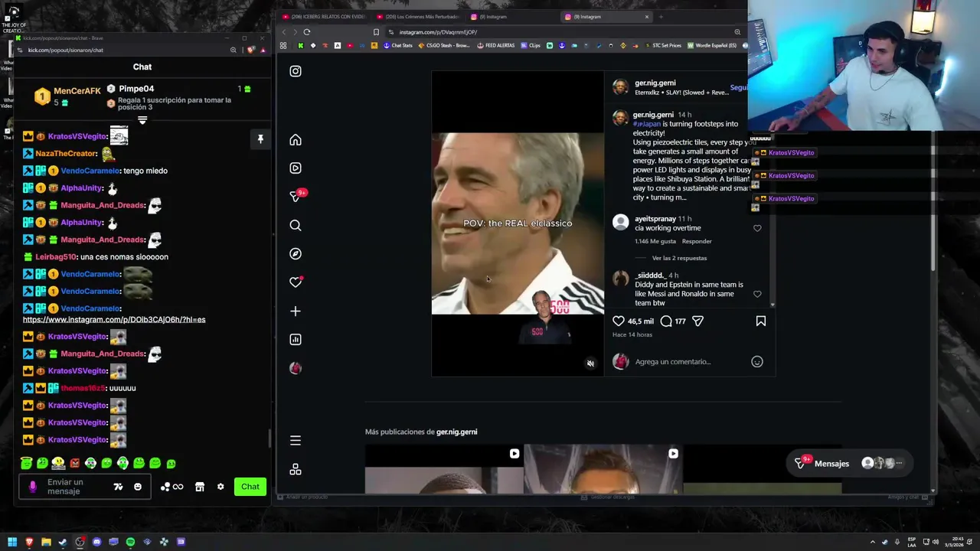Share the post with the paper-plane icon
Image resolution: width=980 pixels, height=551 pixels.
(697, 321)
